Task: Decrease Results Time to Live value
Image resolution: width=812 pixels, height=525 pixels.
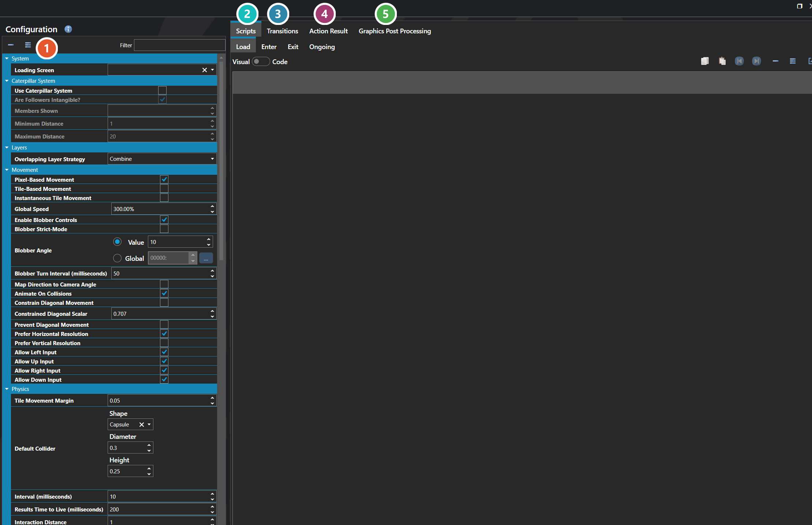Action: point(212,512)
